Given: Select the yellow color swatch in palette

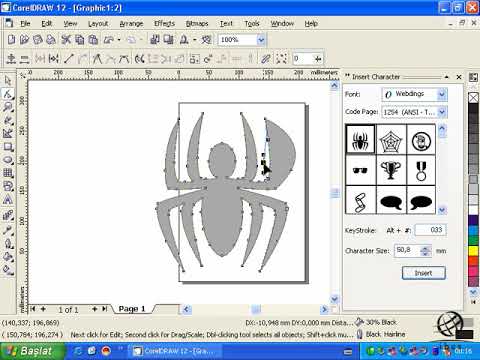Looking at the screenshot, I should (x=473, y=251).
